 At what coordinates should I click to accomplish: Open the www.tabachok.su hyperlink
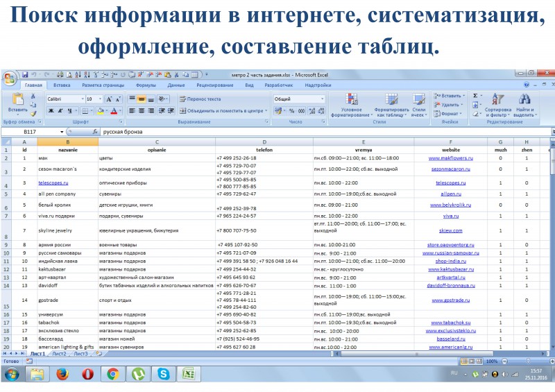point(450,323)
